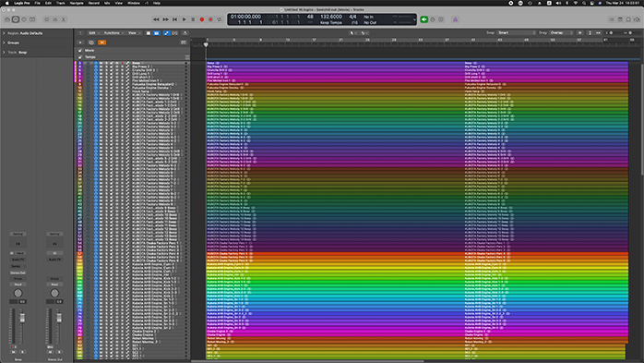Open tracks area Functions menu
Image resolution: width=644 pixels, height=363 pixels.
tap(113, 33)
